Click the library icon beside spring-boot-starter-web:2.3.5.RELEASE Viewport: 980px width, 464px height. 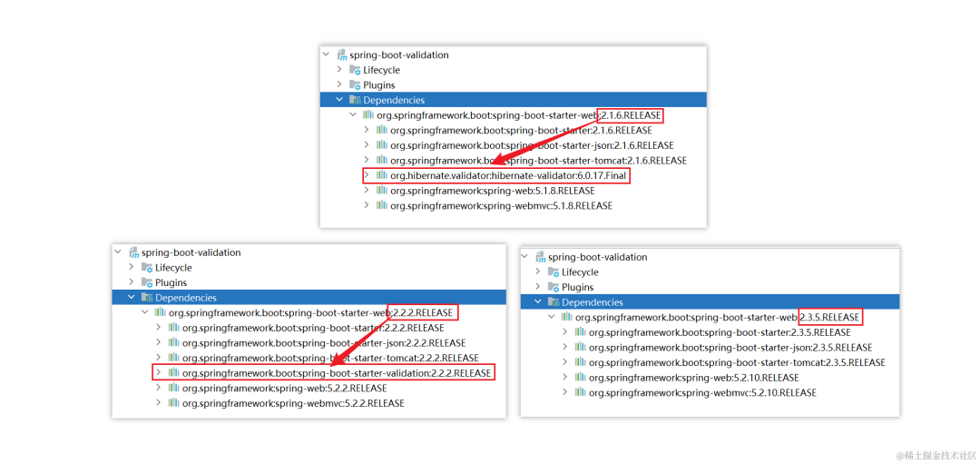pyautogui.click(x=566, y=317)
